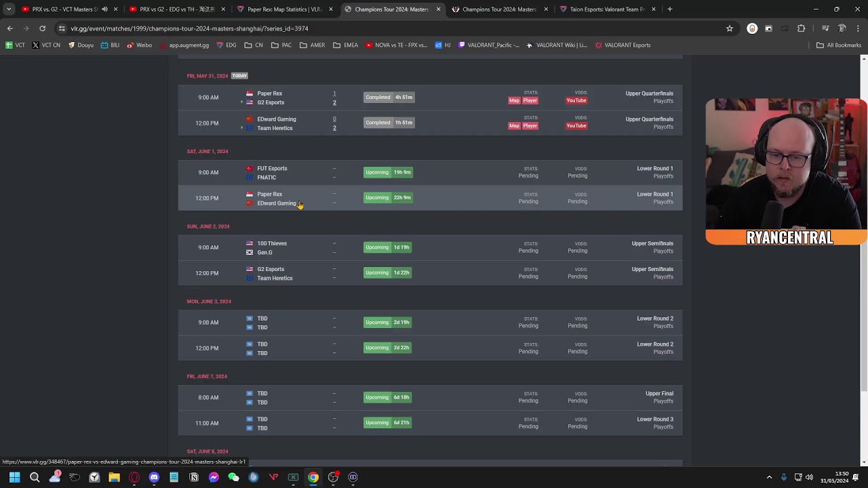Open Paper Rex vs EDward Gaming match
This screenshot has height=488, width=868.
pyautogui.click(x=430, y=198)
